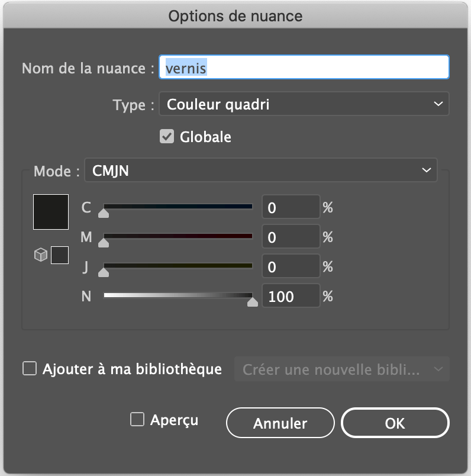Click the Annuler button
The image size is (471, 476).
[280, 423]
